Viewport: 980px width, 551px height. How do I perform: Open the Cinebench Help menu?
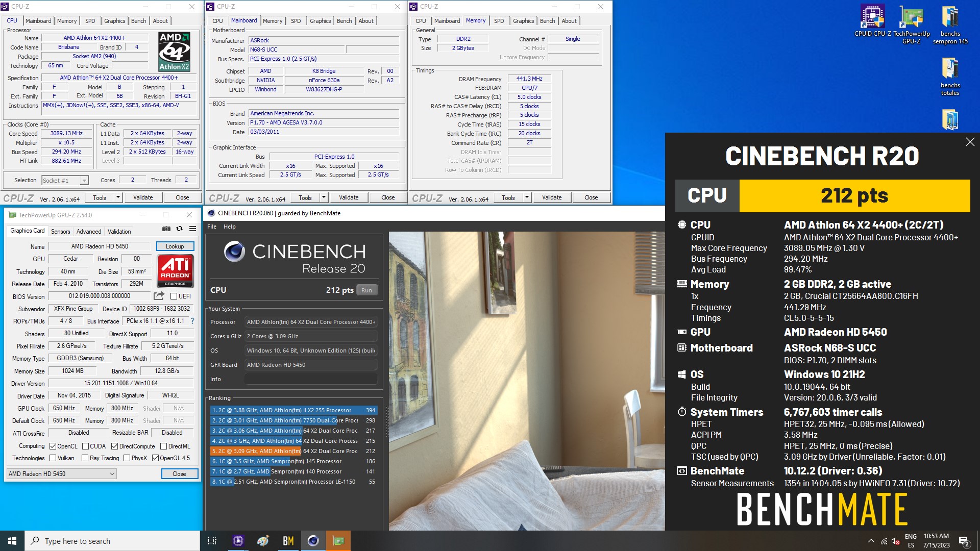point(230,227)
